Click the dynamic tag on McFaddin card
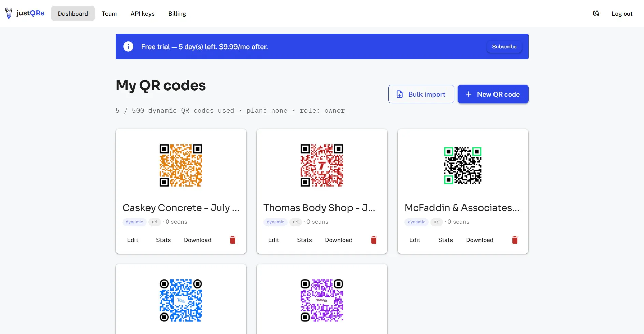The image size is (644, 334). 416,222
